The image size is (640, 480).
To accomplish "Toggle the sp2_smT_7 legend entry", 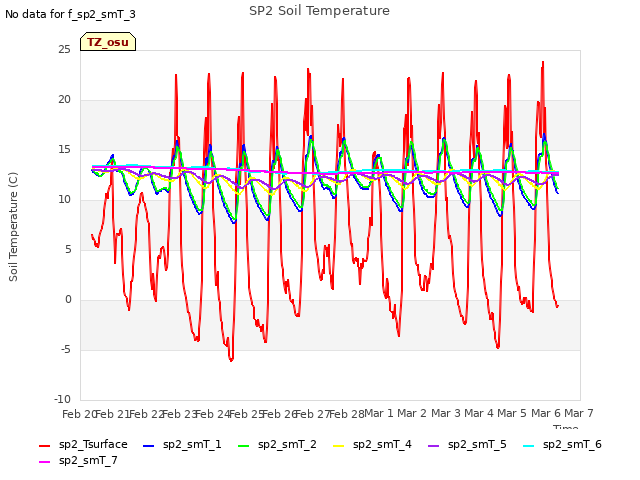I will click(78, 460).
